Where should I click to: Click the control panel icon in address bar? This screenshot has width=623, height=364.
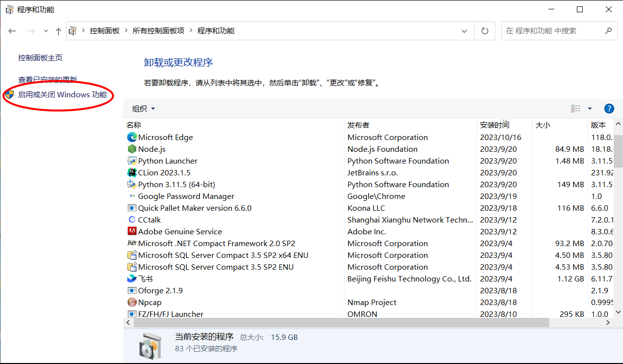coord(73,31)
